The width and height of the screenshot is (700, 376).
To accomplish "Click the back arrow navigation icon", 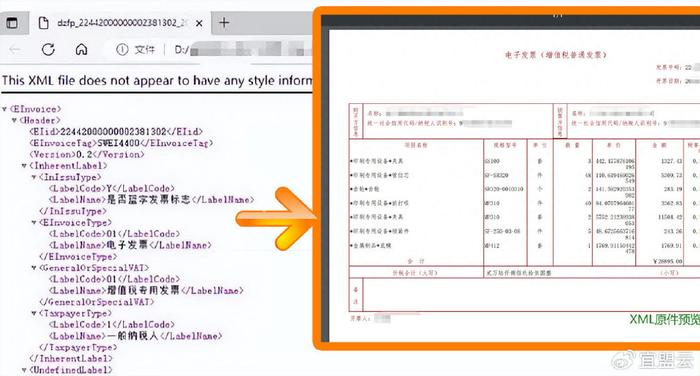I will click(15, 50).
